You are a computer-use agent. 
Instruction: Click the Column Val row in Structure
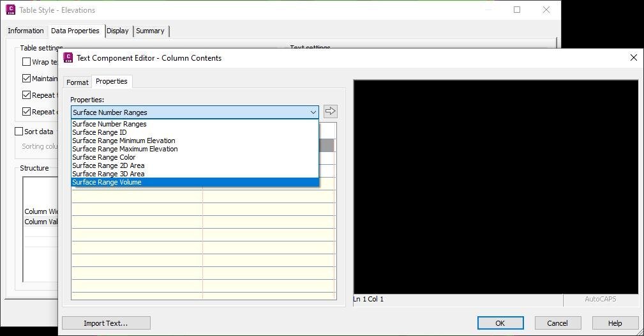(41, 222)
